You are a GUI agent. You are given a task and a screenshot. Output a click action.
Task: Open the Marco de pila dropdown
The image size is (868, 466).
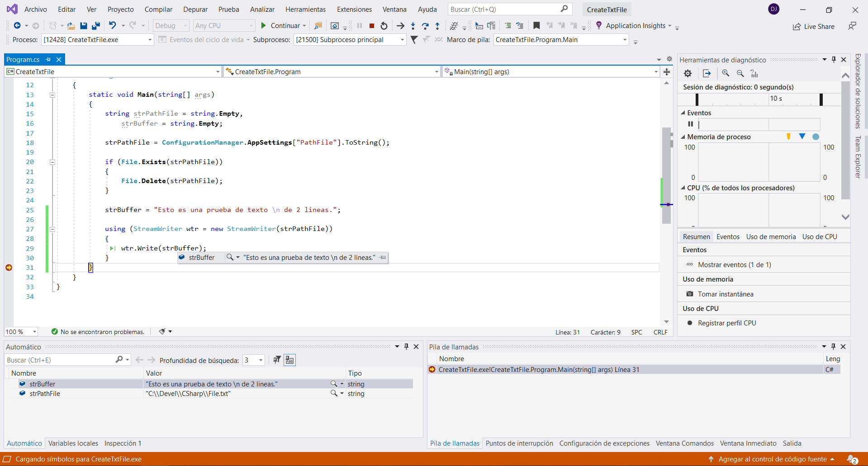625,40
